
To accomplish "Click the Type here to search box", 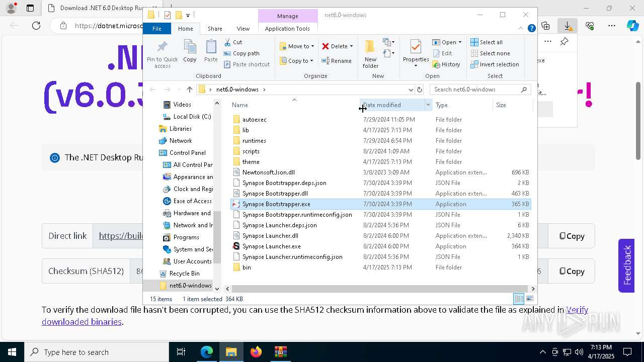I will coord(97,352).
